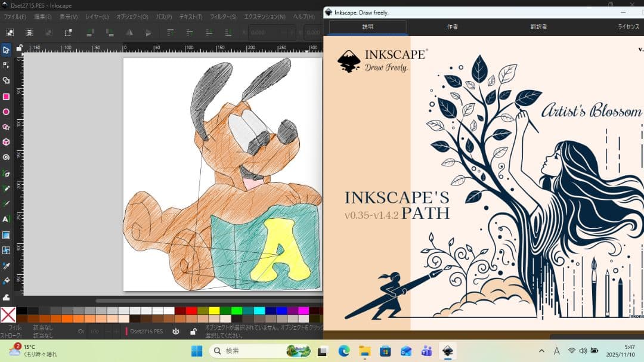The image size is (644, 362).
Task: Increase opacity with the plus stepper
Action: (116, 331)
